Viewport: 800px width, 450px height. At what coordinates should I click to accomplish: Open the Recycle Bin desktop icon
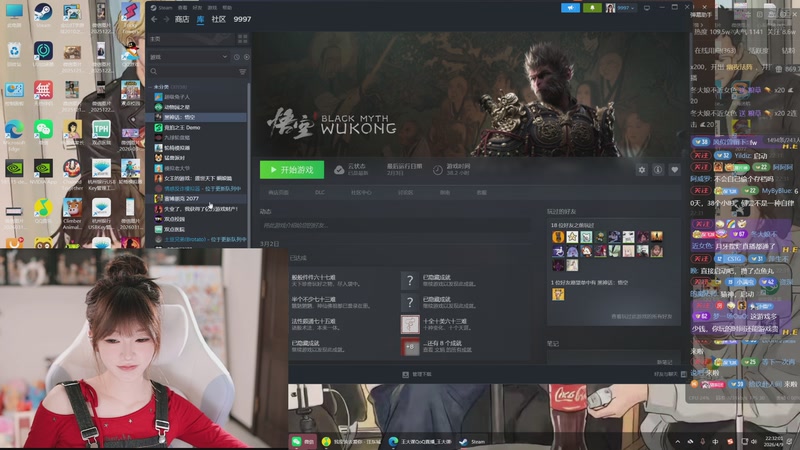(x=14, y=54)
